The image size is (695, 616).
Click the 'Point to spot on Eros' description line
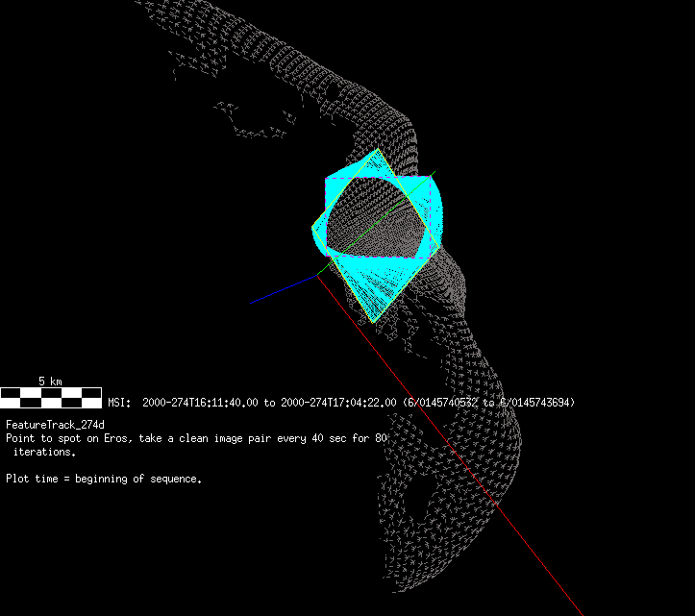coord(196,438)
